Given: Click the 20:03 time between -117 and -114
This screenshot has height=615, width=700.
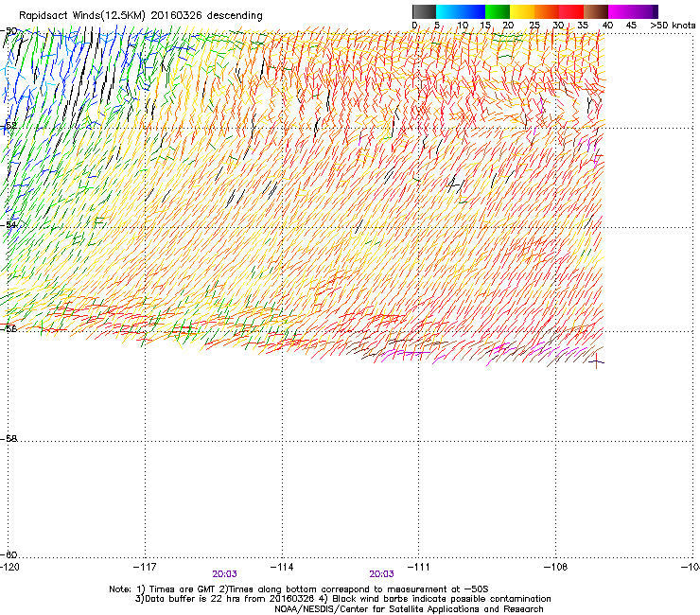Looking at the screenshot, I should pyautogui.click(x=224, y=574).
